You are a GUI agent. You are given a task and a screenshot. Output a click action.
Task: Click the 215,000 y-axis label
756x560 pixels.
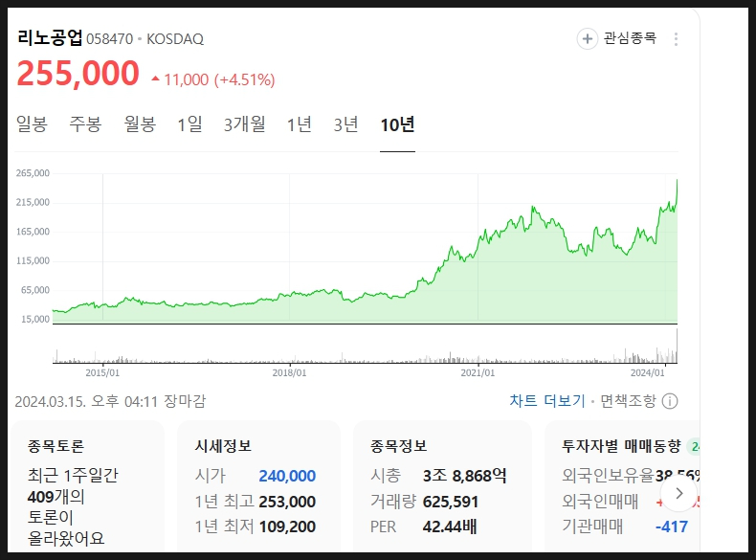[x=33, y=202]
